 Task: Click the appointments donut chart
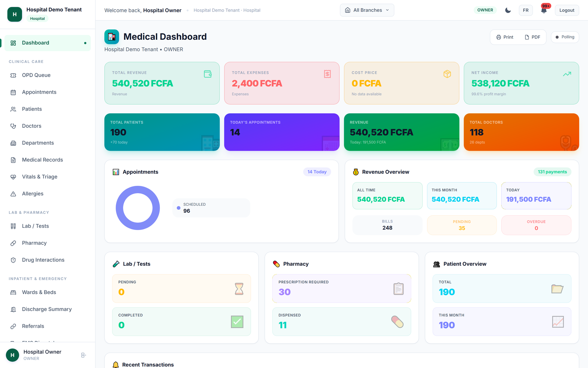[x=138, y=208]
